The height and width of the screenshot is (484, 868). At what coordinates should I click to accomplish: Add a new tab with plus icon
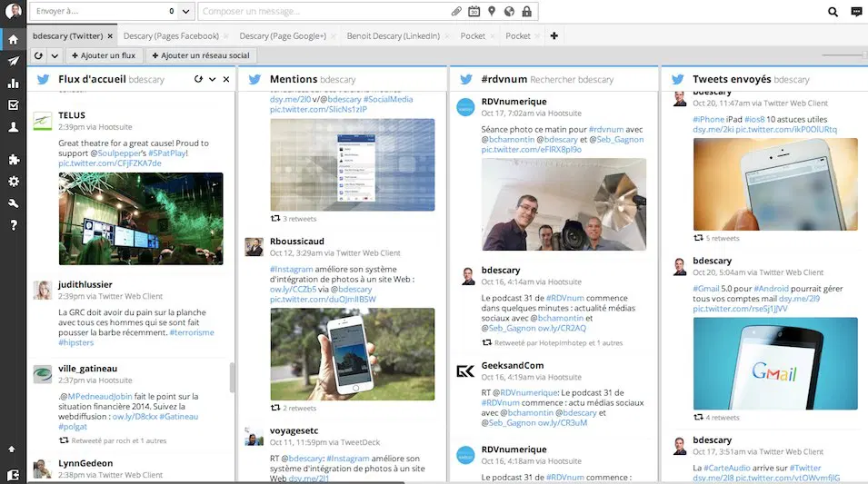pos(554,36)
